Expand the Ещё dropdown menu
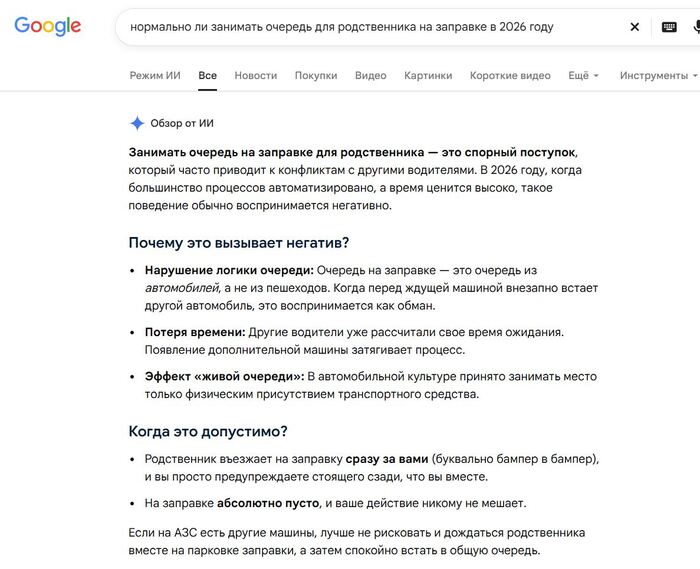Screen dimensions: 700x569 (583, 75)
